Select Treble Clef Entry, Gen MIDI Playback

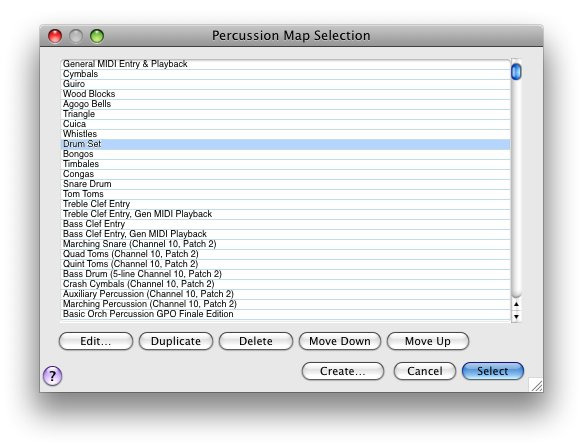[286, 215]
